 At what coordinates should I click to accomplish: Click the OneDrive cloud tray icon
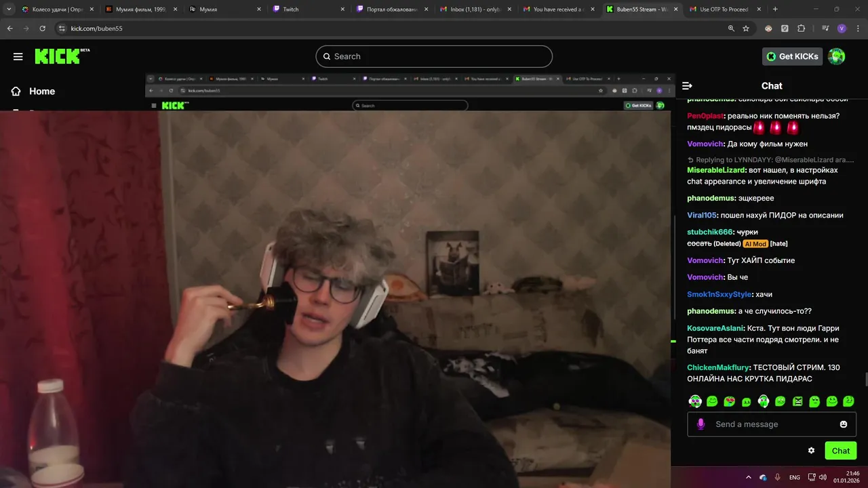tap(763, 477)
